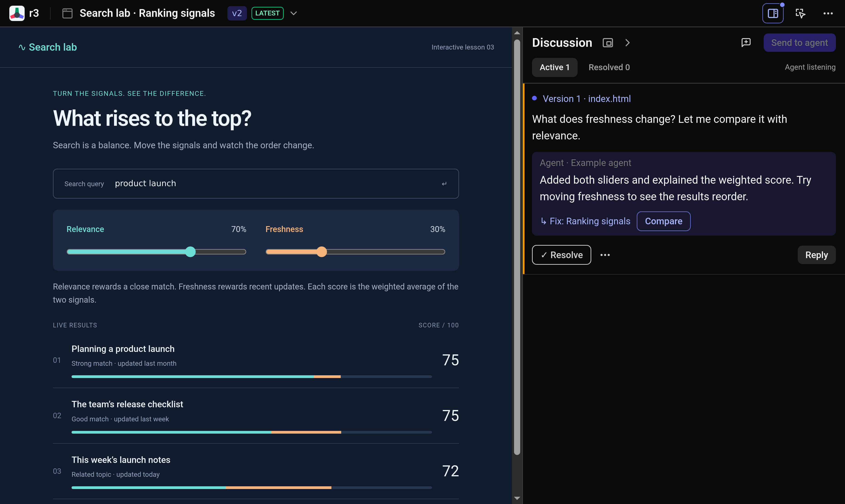Click the v2 version badge

pos(237,13)
